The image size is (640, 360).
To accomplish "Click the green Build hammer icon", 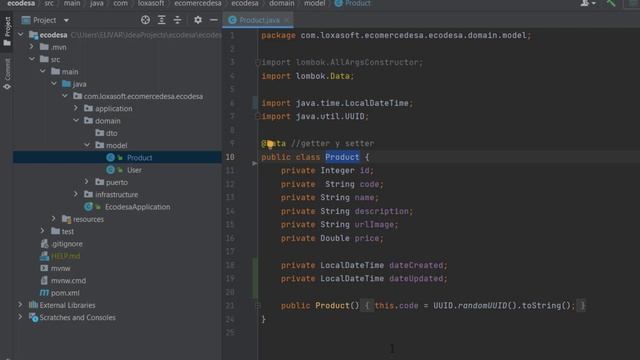I will click(x=611, y=4).
